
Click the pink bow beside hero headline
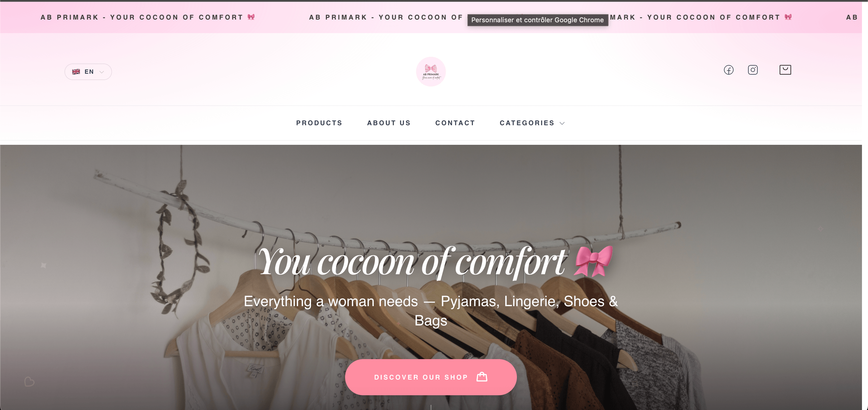(x=593, y=261)
